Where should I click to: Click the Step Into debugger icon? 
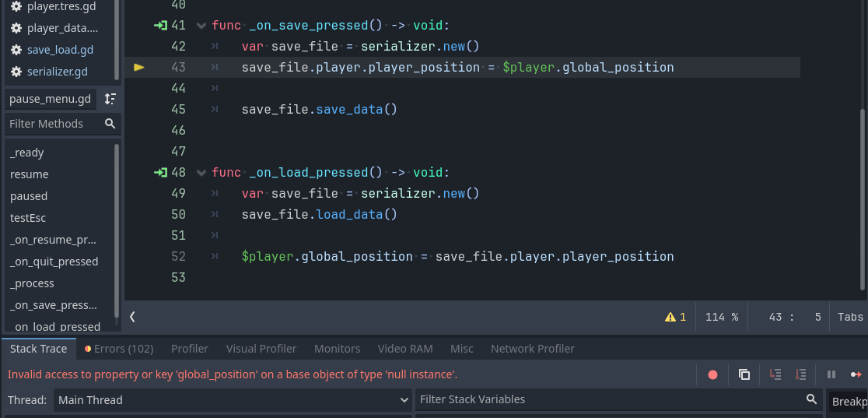click(x=775, y=374)
